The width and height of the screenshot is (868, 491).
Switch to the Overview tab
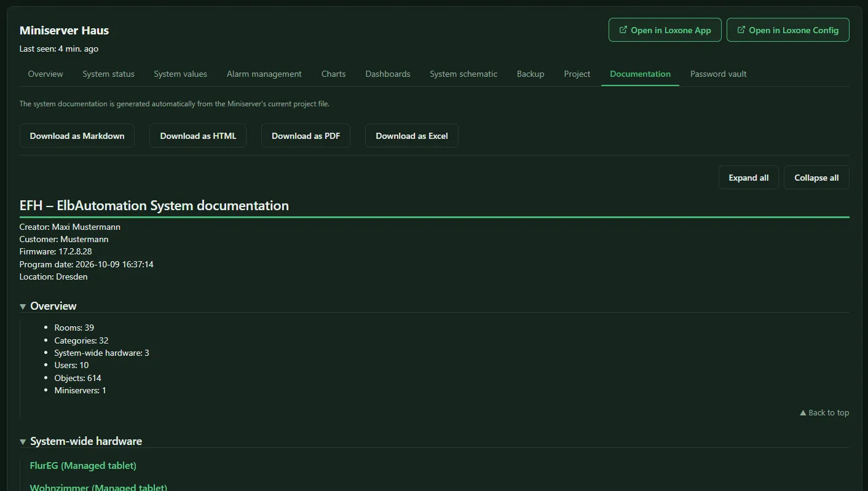[x=45, y=74]
